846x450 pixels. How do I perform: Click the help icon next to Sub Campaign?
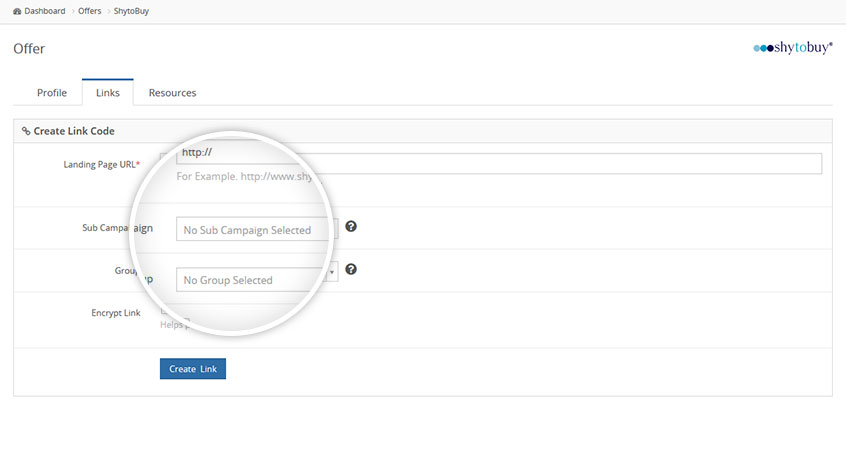point(351,227)
